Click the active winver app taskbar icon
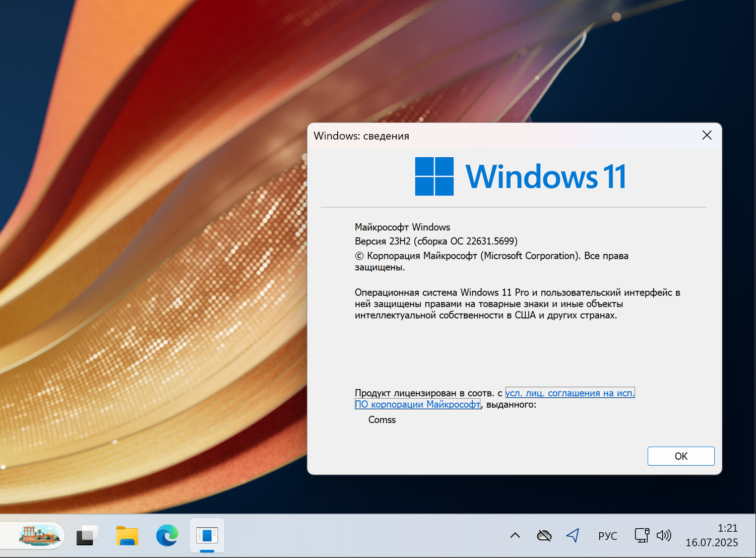This screenshot has width=756, height=558. (x=207, y=536)
